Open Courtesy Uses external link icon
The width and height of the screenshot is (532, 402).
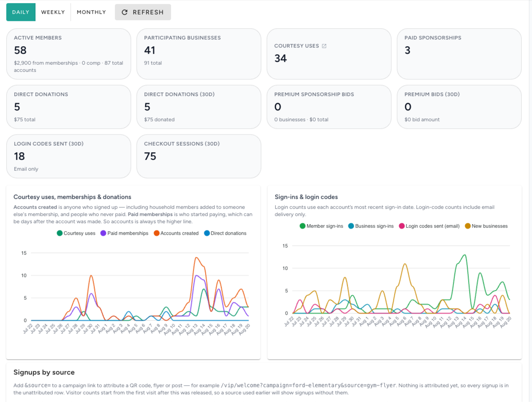tap(324, 46)
